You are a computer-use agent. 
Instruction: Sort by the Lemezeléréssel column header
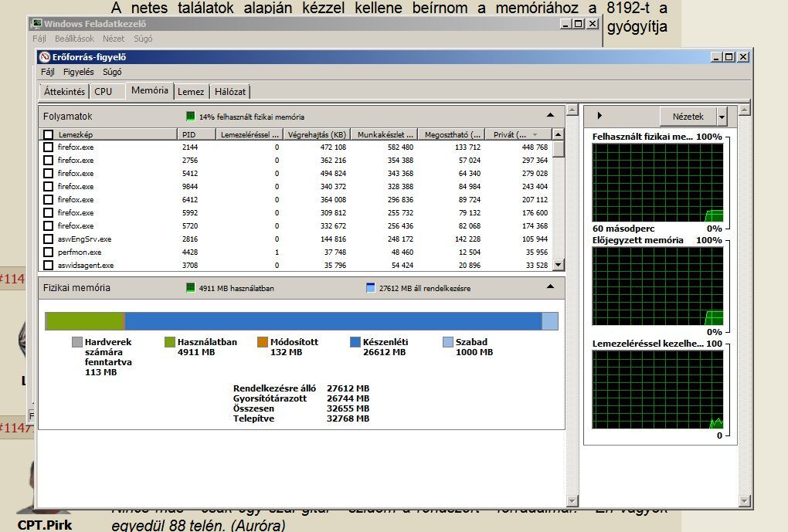(x=250, y=134)
